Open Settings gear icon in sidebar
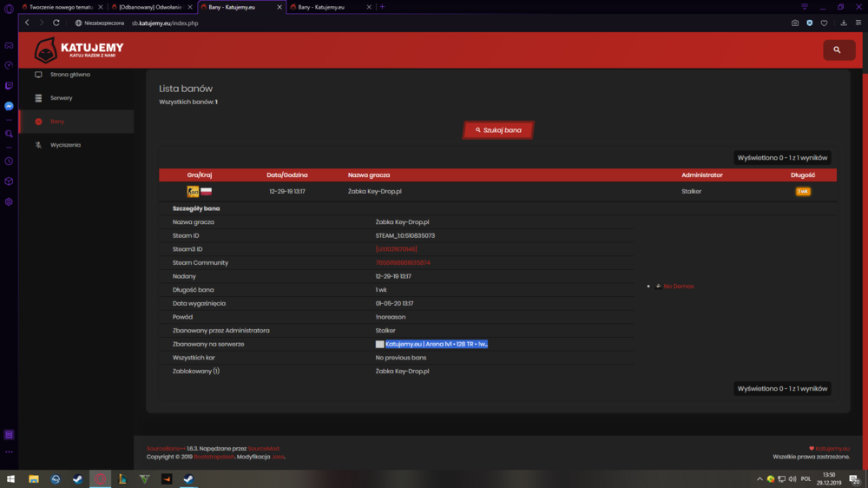Viewport: 868px width, 488px height. (x=9, y=201)
